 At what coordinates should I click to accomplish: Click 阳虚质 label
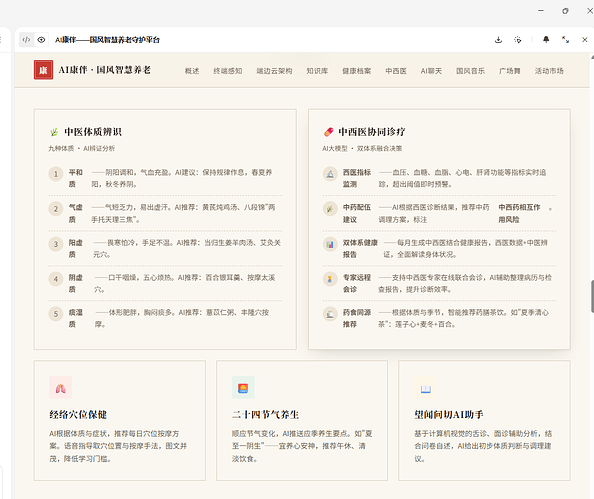click(x=75, y=248)
